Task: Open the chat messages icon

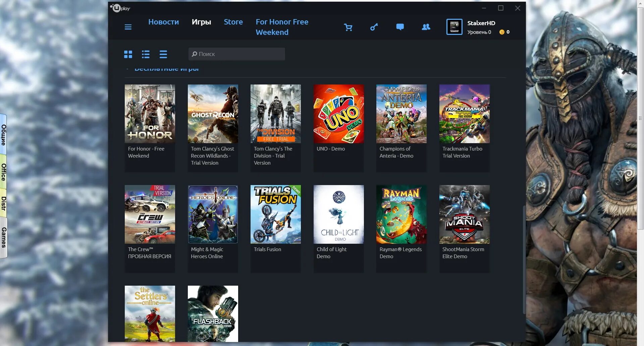Action: click(400, 27)
